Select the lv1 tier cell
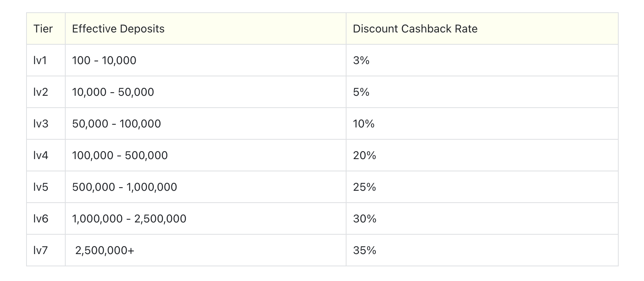Screen dimensions: 644x281 46,60
